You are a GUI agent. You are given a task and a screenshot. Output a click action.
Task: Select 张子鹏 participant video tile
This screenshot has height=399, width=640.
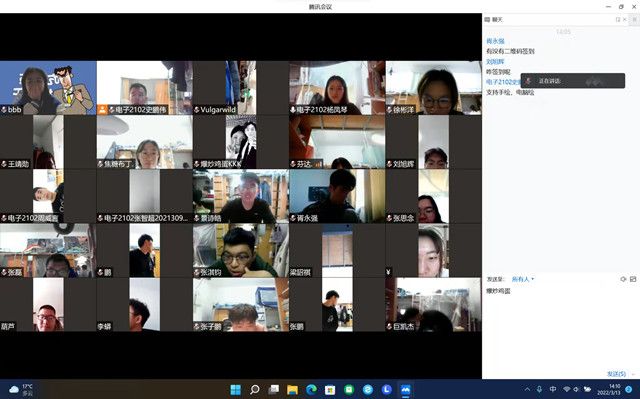(241, 305)
